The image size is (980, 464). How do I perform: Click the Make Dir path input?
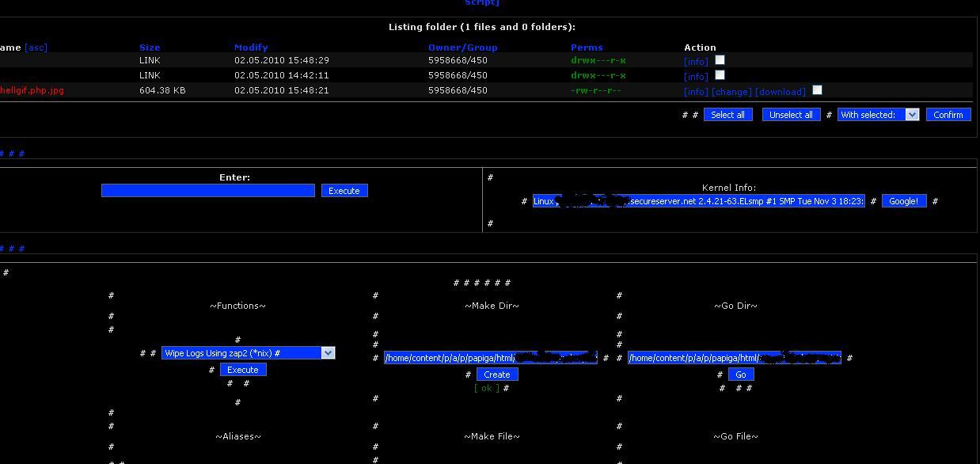490,358
